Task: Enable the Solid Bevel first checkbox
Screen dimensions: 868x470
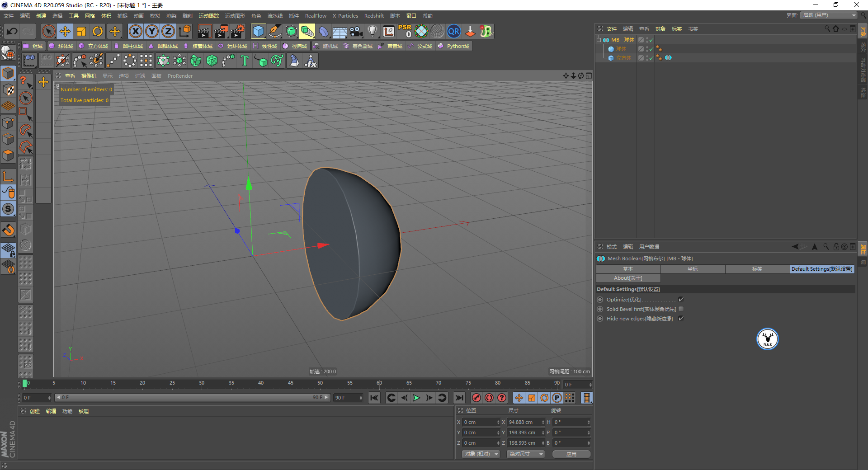Action: (x=681, y=309)
